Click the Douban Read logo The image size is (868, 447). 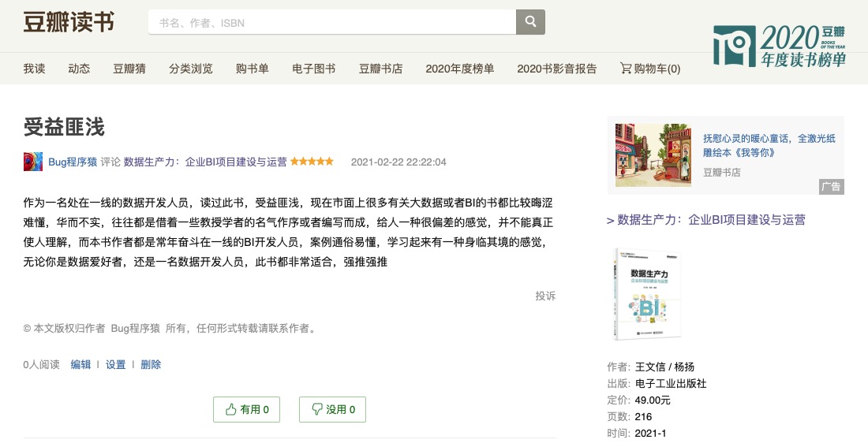69,22
